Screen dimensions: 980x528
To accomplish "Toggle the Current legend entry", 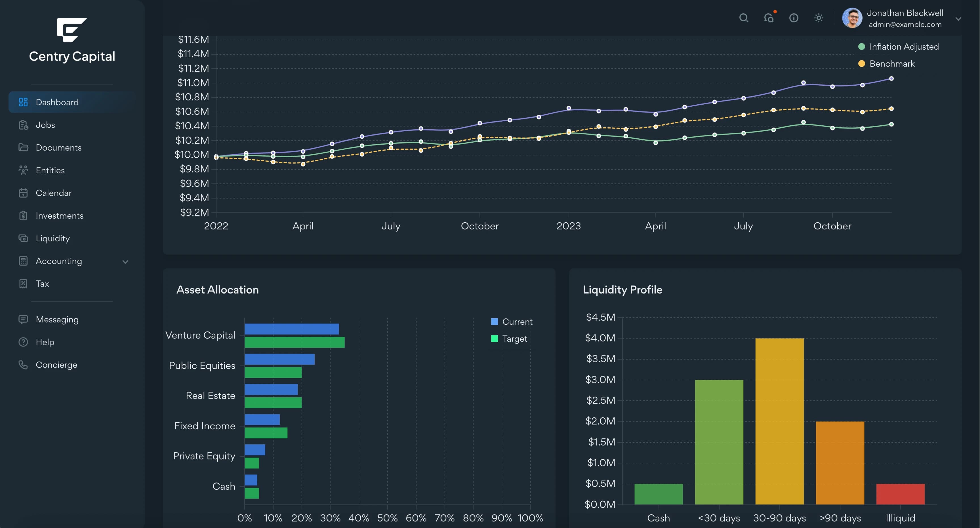I will click(512, 322).
